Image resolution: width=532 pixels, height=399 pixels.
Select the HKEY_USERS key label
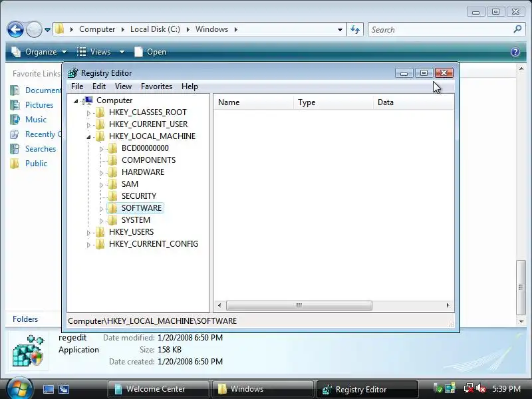pyautogui.click(x=131, y=232)
